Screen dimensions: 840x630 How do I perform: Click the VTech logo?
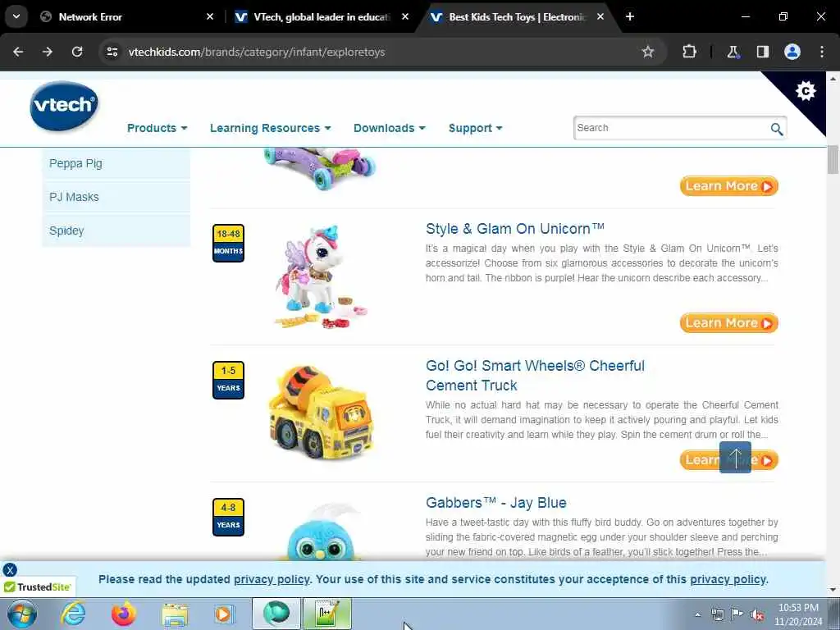coord(64,106)
